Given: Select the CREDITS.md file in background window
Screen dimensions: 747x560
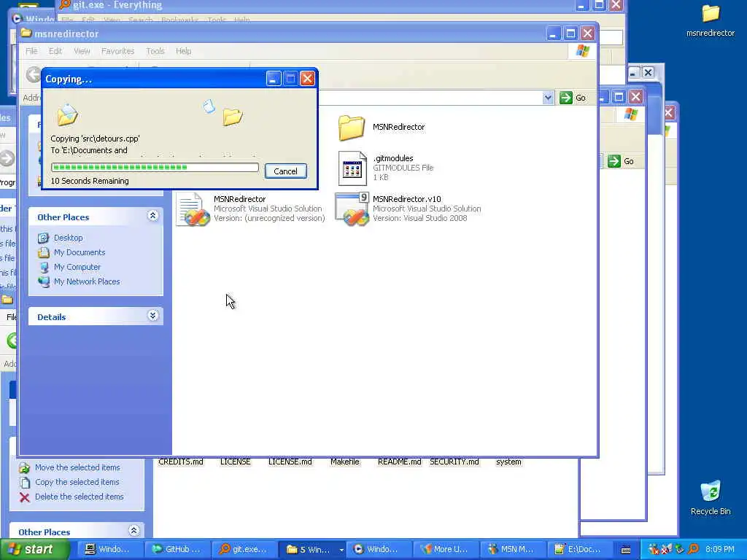Looking at the screenshot, I should tap(181, 462).
